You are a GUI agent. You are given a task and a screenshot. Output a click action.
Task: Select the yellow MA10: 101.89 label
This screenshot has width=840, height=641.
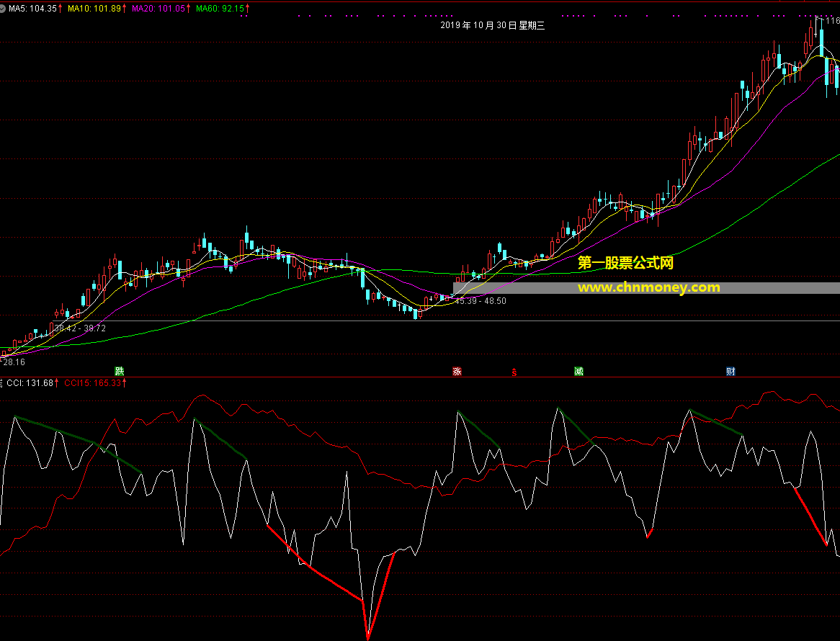pos(94,9)
